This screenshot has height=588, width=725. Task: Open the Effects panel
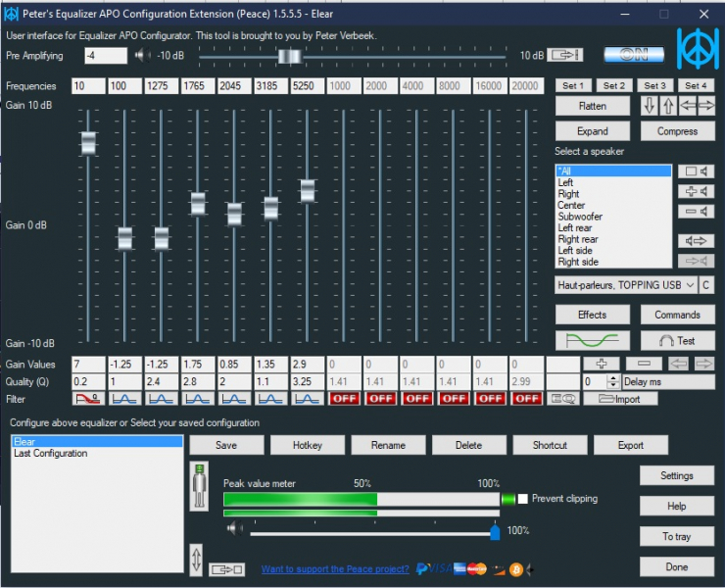[x=593, y=315]
